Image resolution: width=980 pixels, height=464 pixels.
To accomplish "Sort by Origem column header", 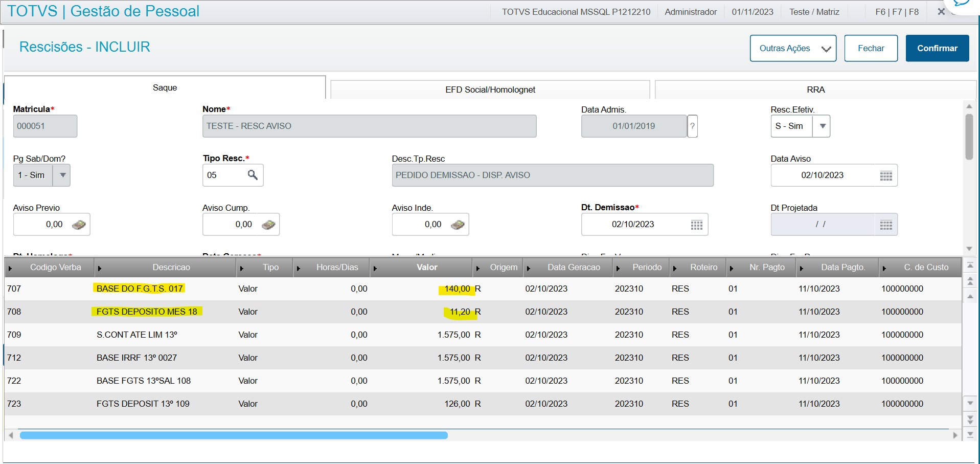I will [x=498, y=267].
